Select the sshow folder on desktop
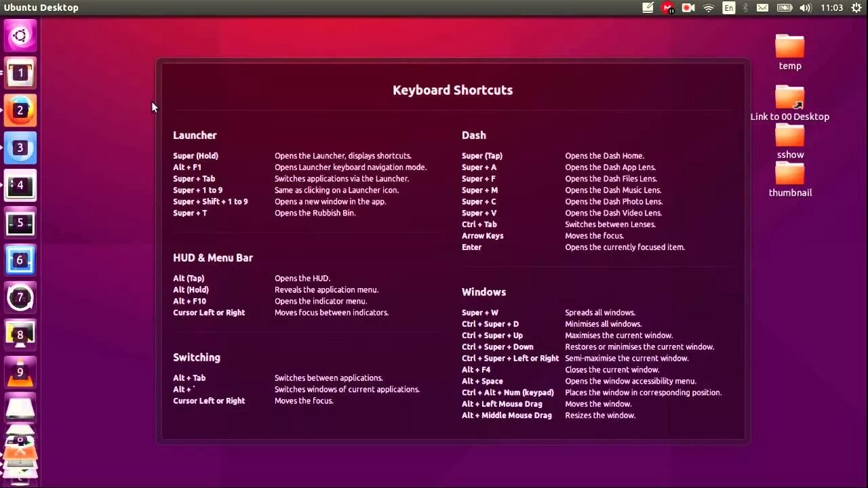The image size is (868, 488). [x=790, y=142]
